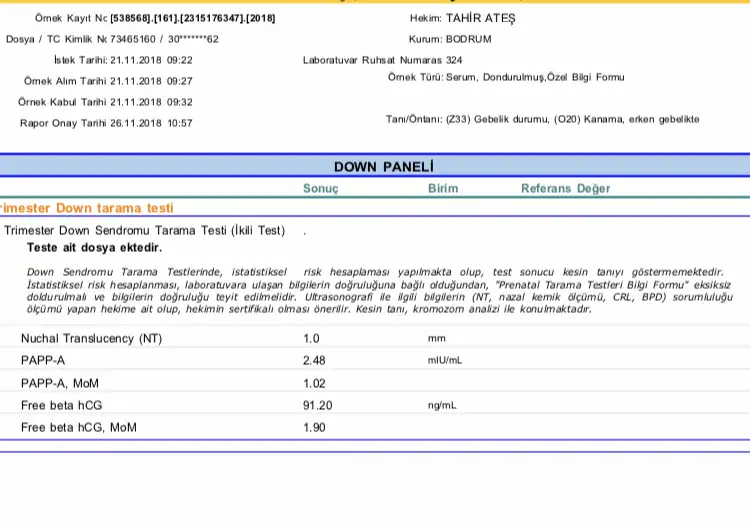Click the PAPP-A MoM value 1.02
The image size is (750, 524).
[315, 382]
